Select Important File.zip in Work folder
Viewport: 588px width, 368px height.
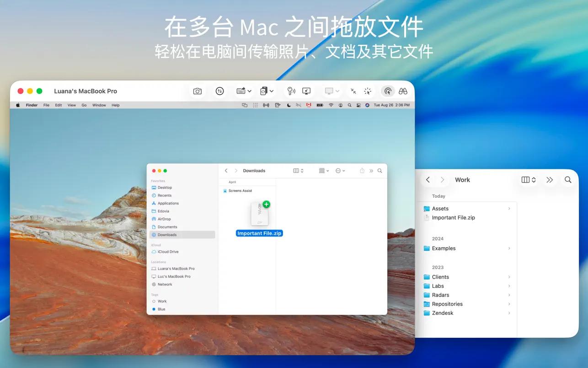pos(453,218)
